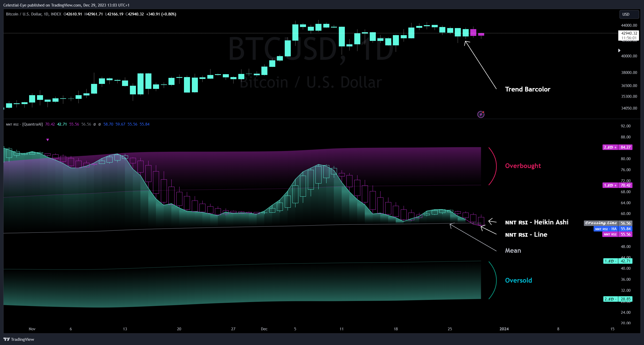This screenshot has width=644, height=345.
Task: Click the 27 date label on time axis
Action: point(233,329)
